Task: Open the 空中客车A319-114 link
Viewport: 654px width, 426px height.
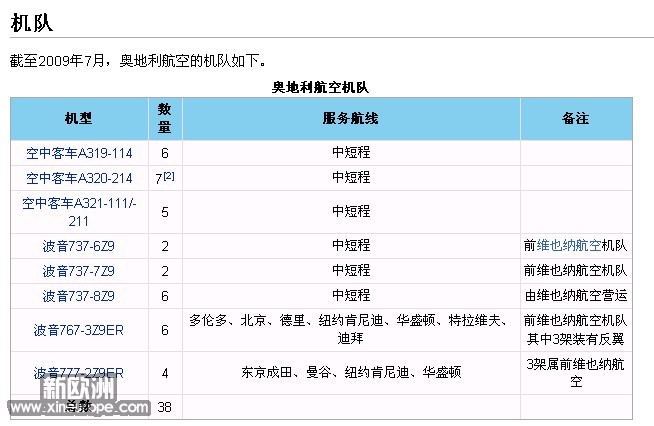Action: pyautogui.click(x=79, y=153)
